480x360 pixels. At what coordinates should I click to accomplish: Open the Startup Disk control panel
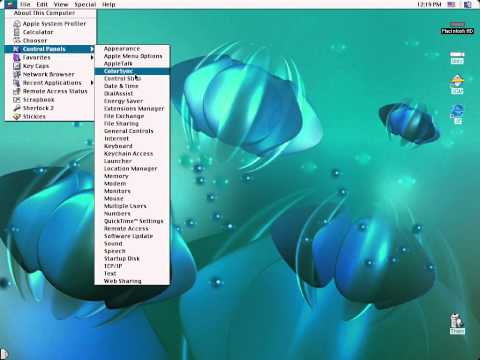tap(132, 258)
